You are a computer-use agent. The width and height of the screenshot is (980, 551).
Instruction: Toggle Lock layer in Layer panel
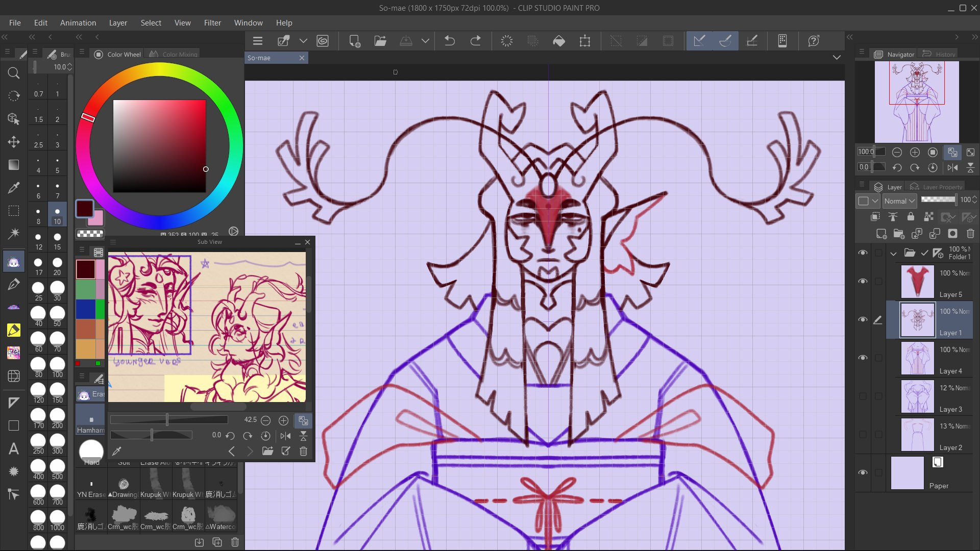911,217
